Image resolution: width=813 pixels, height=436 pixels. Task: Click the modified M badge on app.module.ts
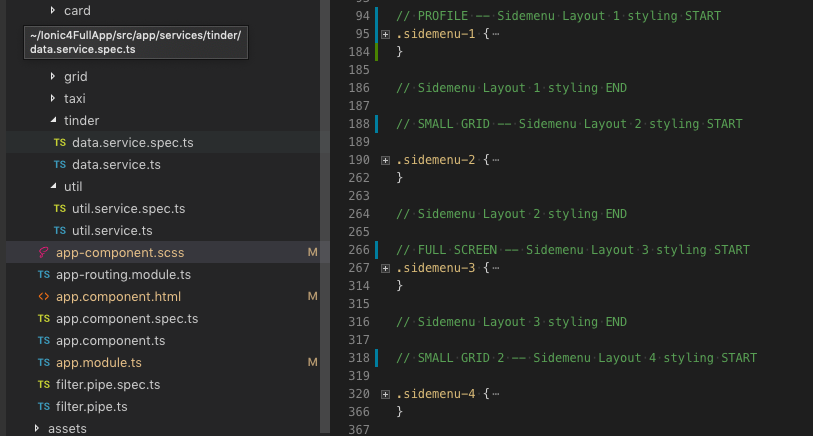(x=312, y=362)
